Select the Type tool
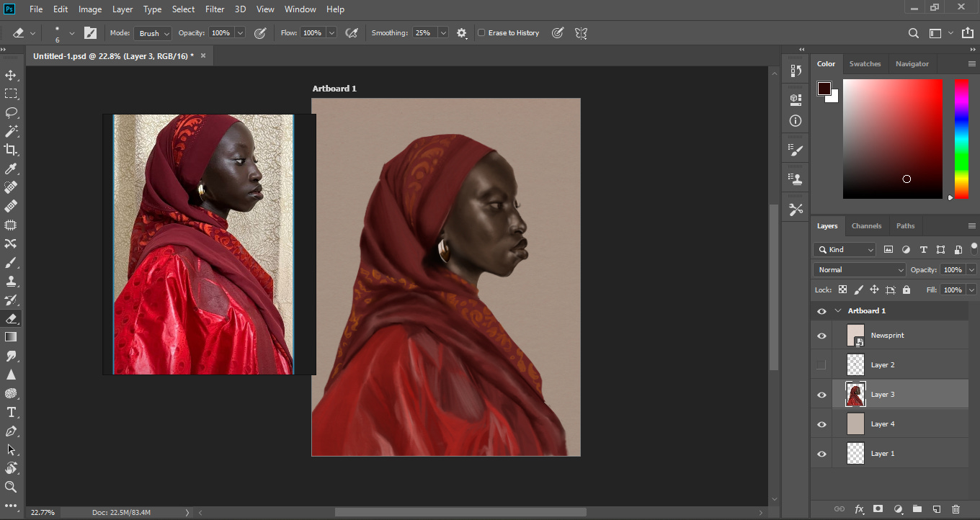 click(11, 412)
